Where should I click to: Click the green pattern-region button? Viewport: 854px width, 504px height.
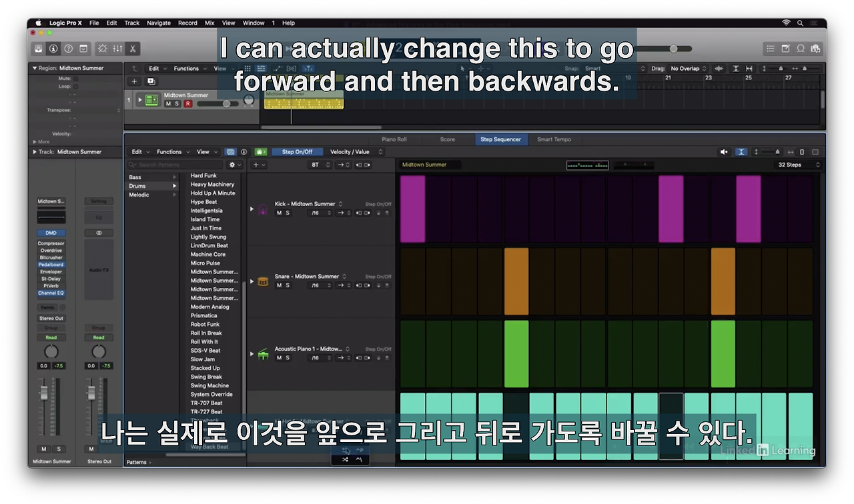261,152
